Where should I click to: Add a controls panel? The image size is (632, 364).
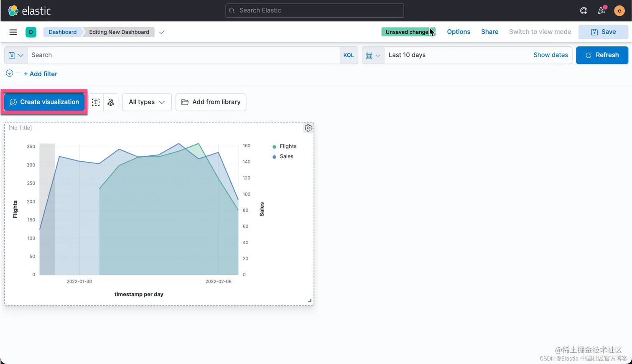[111, 102]
